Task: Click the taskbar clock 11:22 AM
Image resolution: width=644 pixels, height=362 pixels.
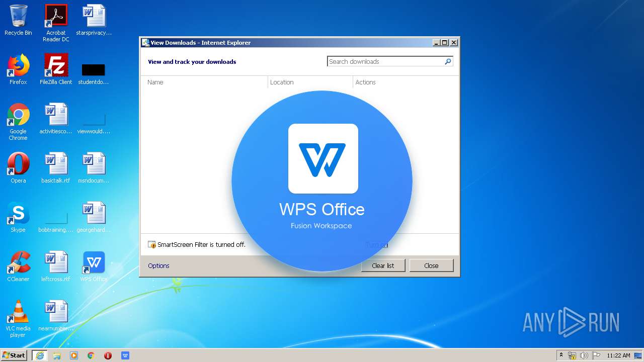Action: tap(618, 355)
